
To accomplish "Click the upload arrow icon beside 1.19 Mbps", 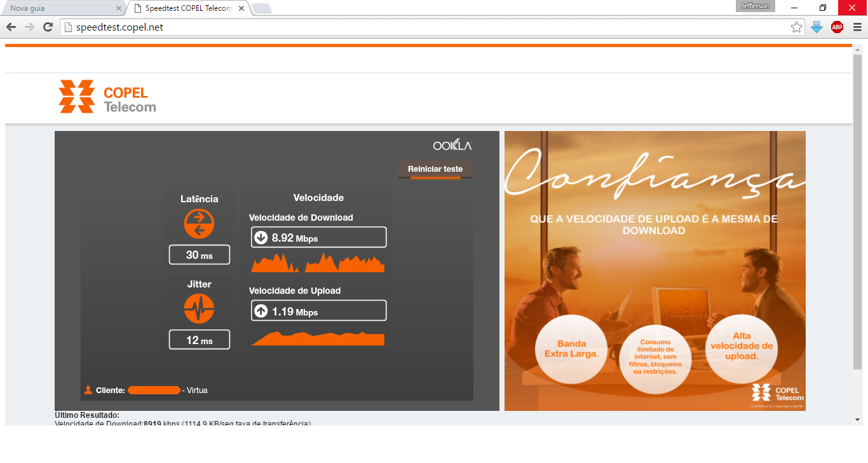I will coord(261,311).
